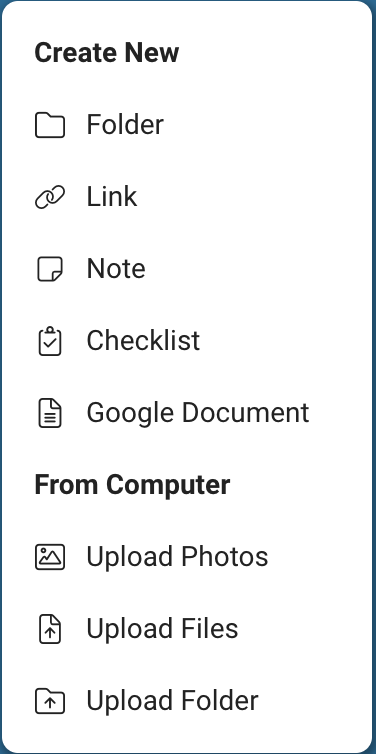Click the chain link icon

pyautogui.click(x=50, y=197)
